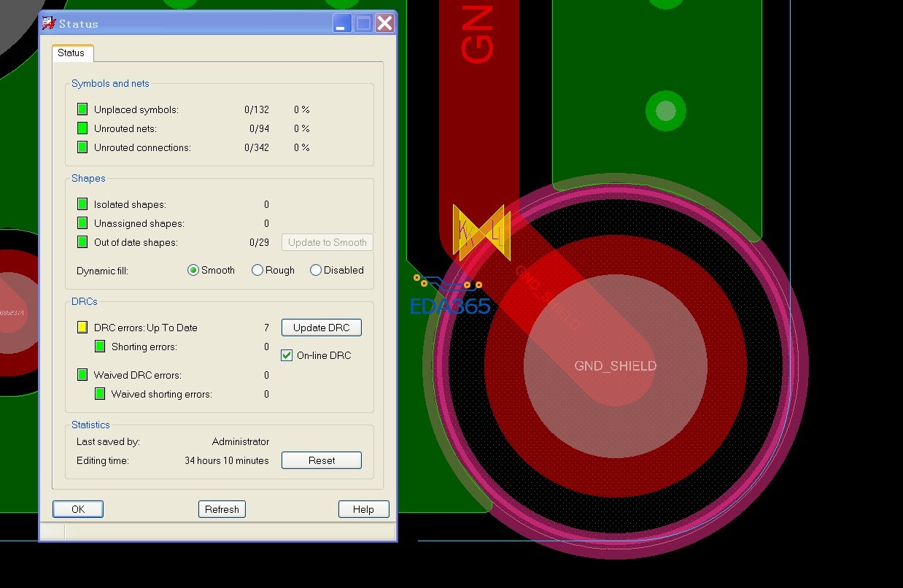Click the yellow DRC errors status box

82,328
